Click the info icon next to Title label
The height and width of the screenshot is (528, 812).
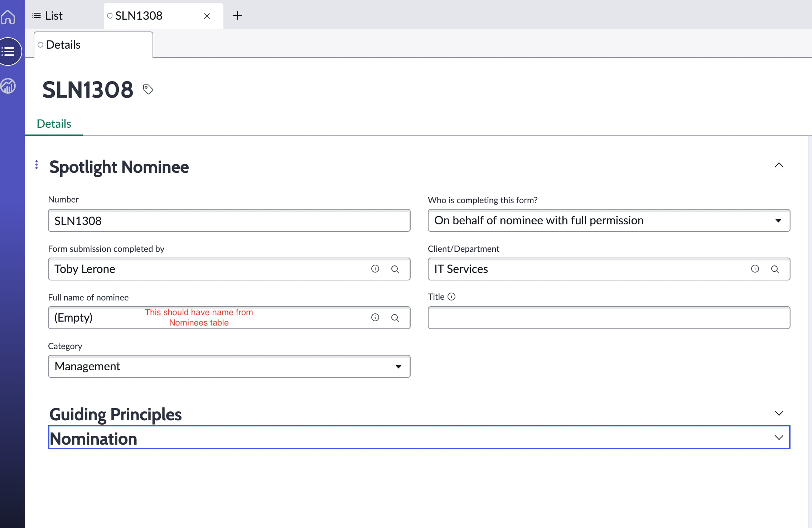click(451, 297)
